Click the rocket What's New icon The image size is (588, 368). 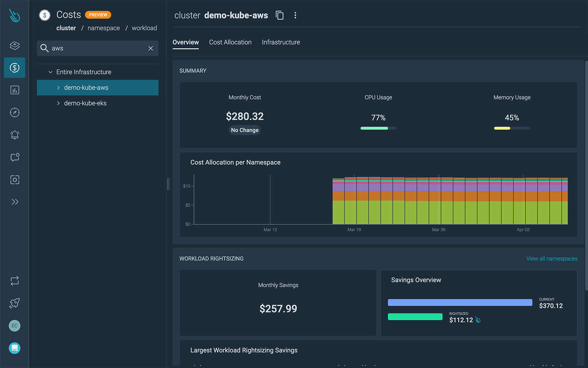pos(14,303)
